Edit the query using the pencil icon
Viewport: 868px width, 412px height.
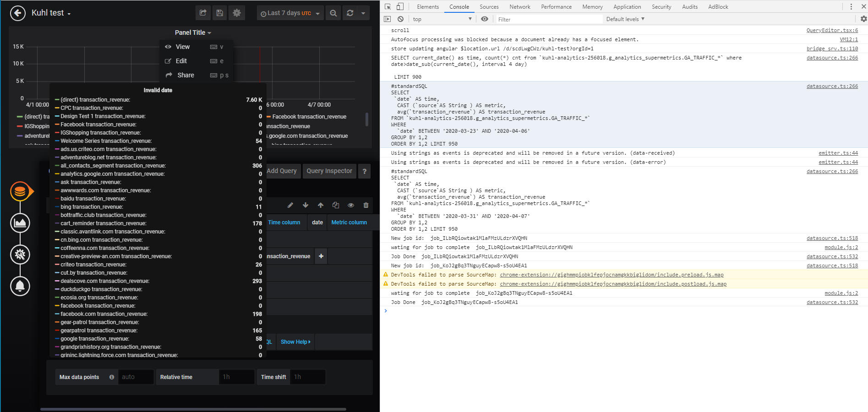coord(290,205)
